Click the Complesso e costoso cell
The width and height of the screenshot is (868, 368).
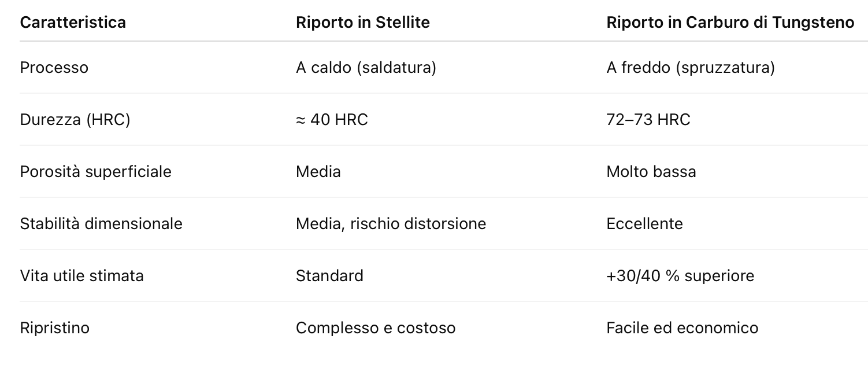376,328
